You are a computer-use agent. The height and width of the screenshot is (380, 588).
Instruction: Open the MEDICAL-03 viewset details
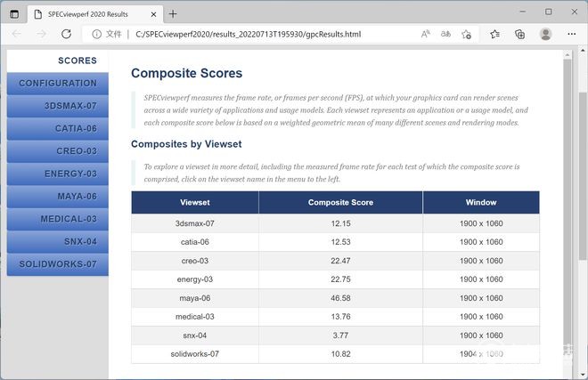[x=58, y=219]
